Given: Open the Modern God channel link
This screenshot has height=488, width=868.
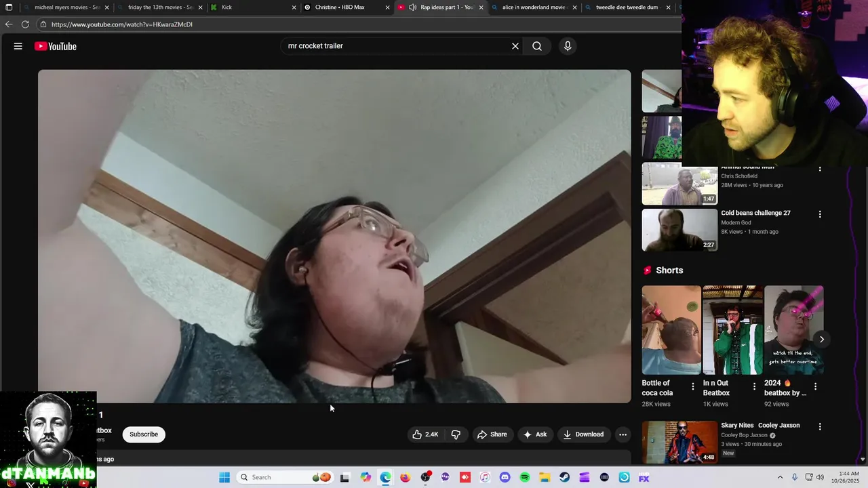Looking at the screenshot, I should pyautogui.click(x=736, y=223).
